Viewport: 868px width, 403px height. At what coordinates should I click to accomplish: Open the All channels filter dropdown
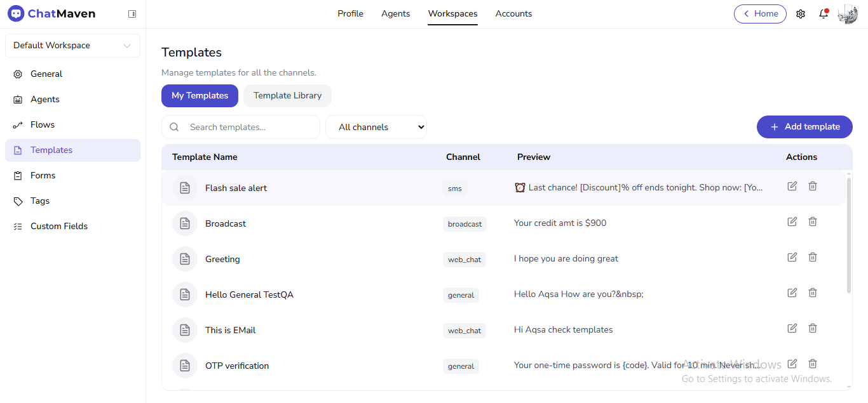[376, 127]
